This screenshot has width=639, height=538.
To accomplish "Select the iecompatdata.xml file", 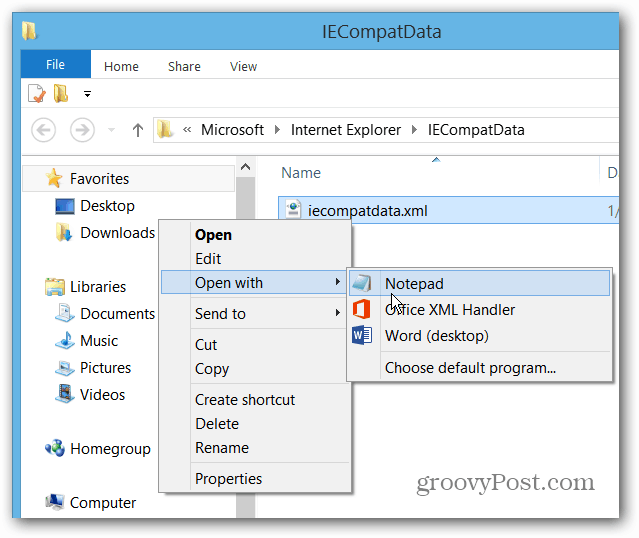I will pyautogui.click(x=448, y=210).
